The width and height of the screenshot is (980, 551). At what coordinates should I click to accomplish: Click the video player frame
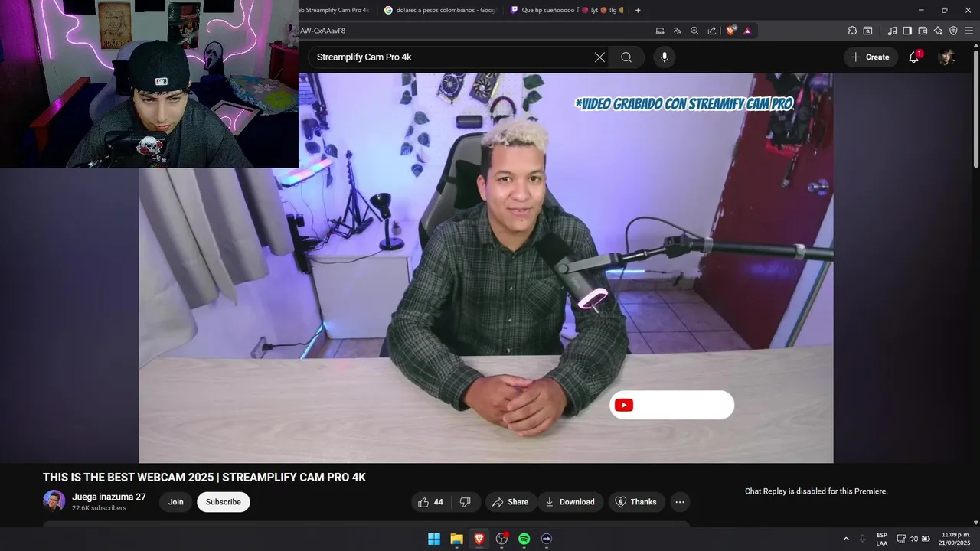point(485,268)
